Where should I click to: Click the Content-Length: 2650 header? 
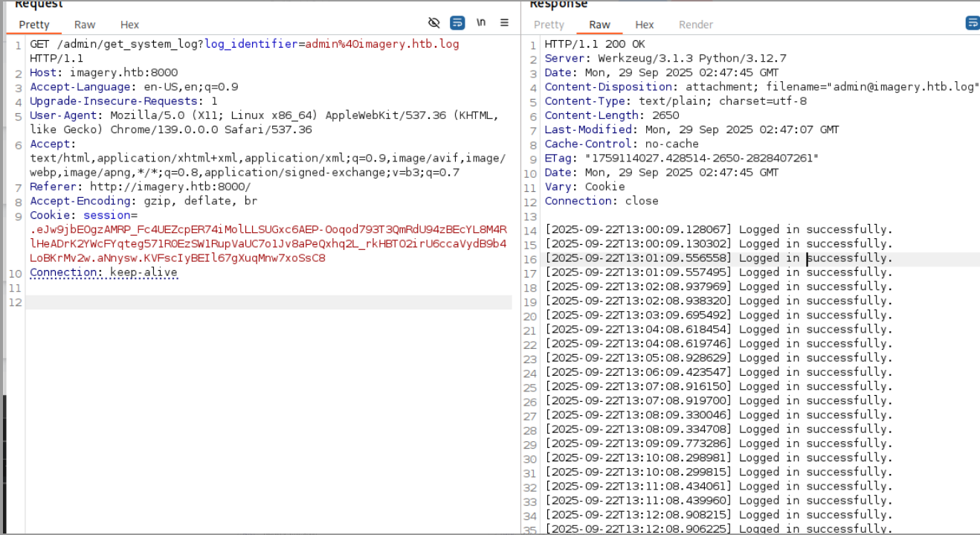612,115
